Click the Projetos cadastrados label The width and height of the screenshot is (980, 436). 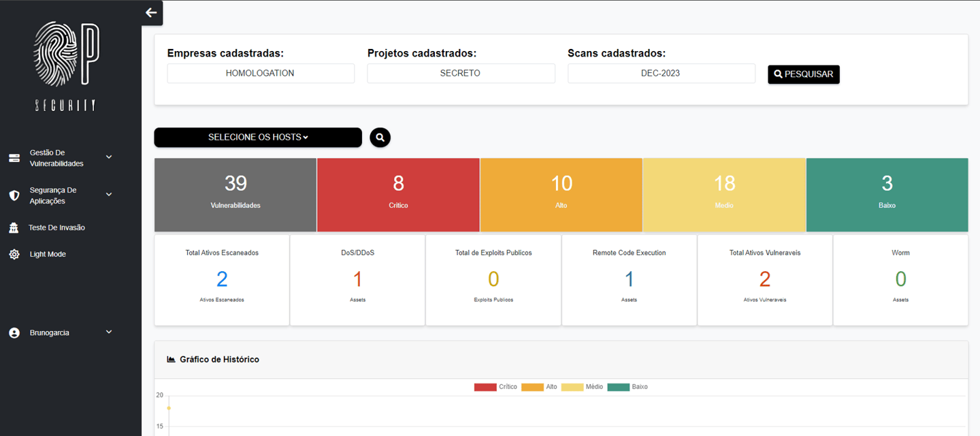[422, 53]
